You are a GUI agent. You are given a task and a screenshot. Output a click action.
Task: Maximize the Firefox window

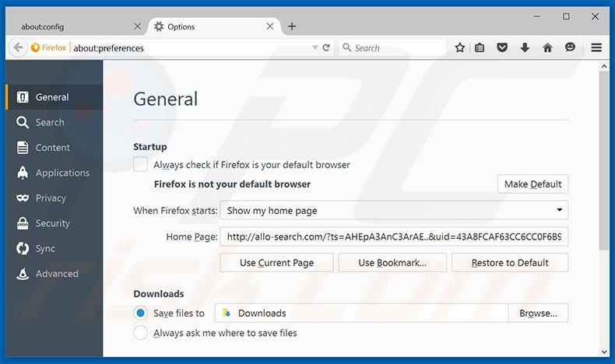click(x=566, y=16)
